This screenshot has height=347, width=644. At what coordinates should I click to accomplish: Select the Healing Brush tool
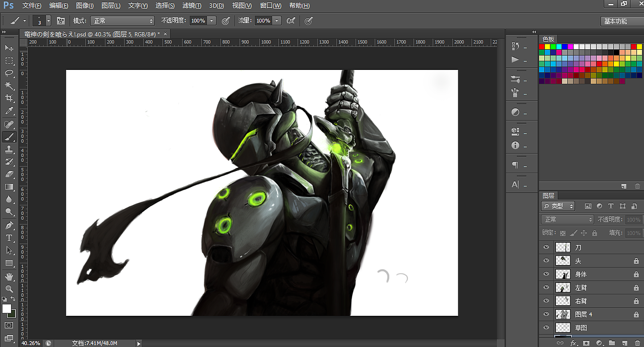(9, 124)
